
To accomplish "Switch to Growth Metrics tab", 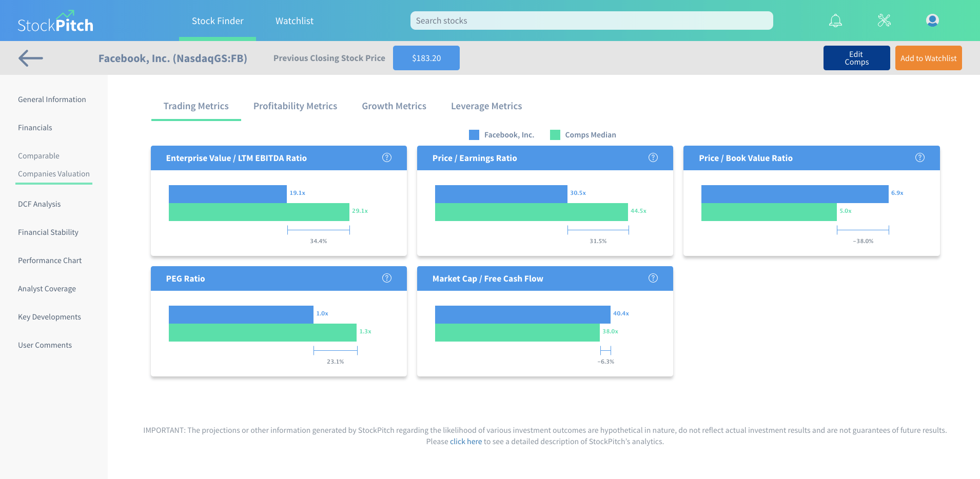I will coord(394,106).
